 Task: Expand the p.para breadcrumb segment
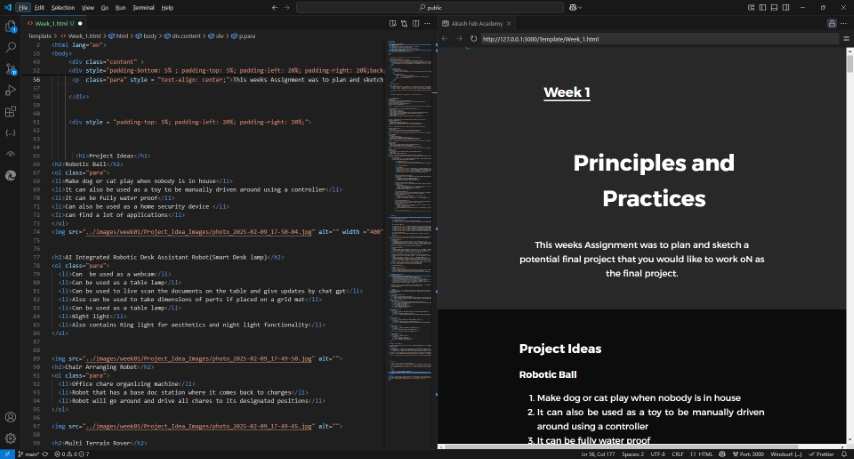[x=243, y=36]
